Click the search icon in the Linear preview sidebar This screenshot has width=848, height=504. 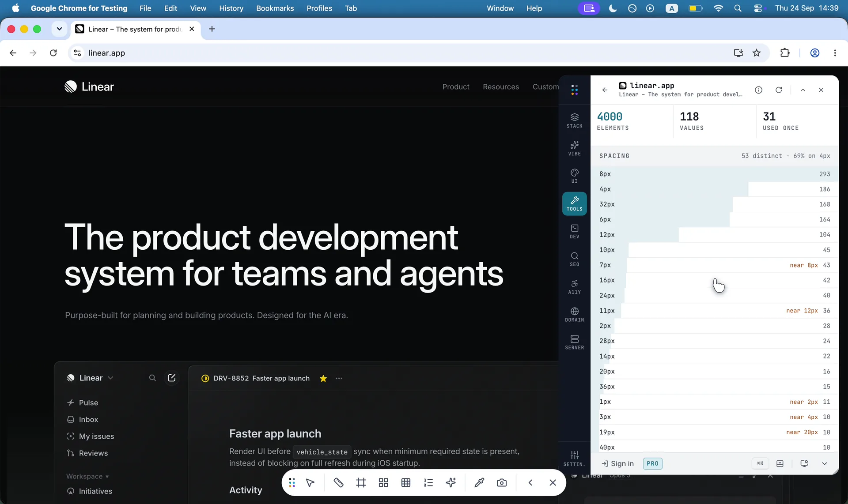coord(152,378)
